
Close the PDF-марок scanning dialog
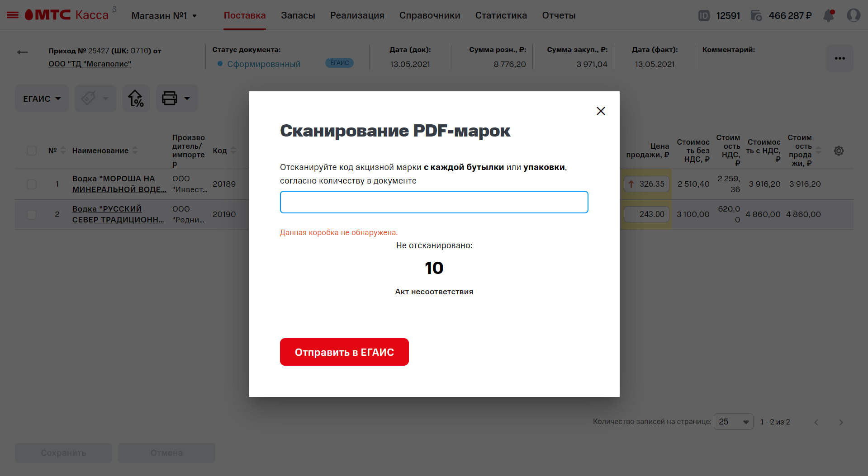click(x=601, y=111)
